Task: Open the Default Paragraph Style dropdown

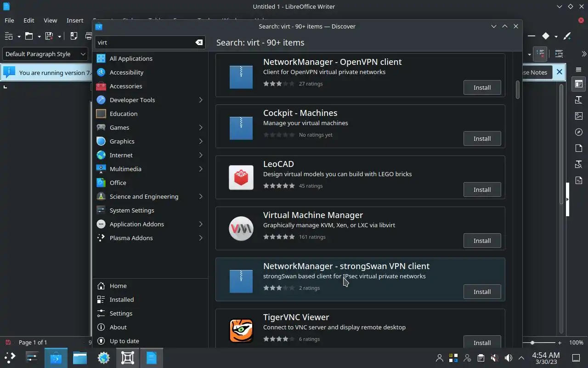Action: pyautogui.click(x=45, y=54)
